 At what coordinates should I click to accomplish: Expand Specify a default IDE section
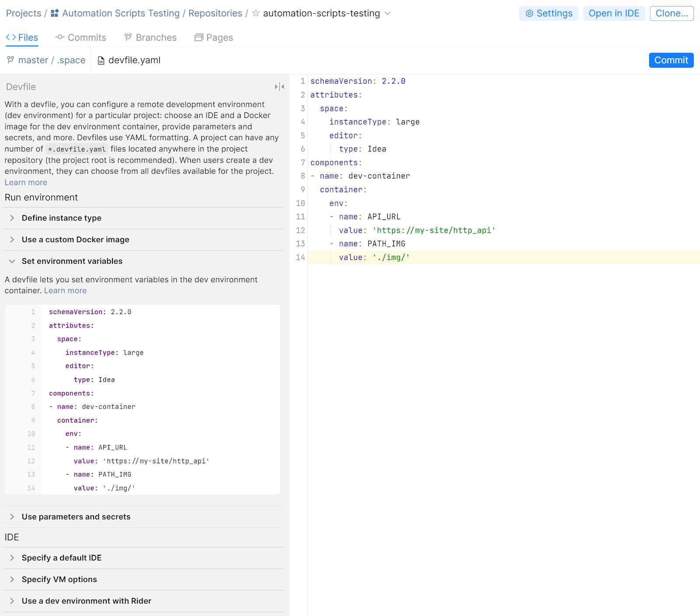143,558
